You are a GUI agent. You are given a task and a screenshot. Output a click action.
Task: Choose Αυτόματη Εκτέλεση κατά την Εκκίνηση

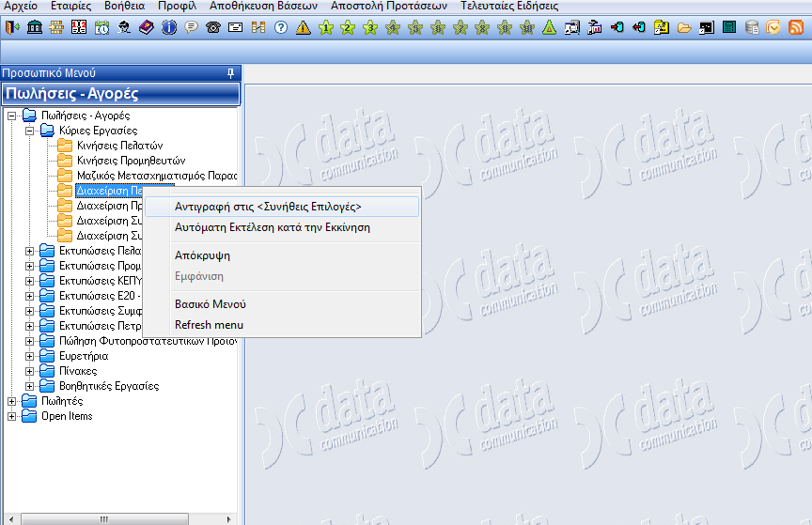[282, 227]
